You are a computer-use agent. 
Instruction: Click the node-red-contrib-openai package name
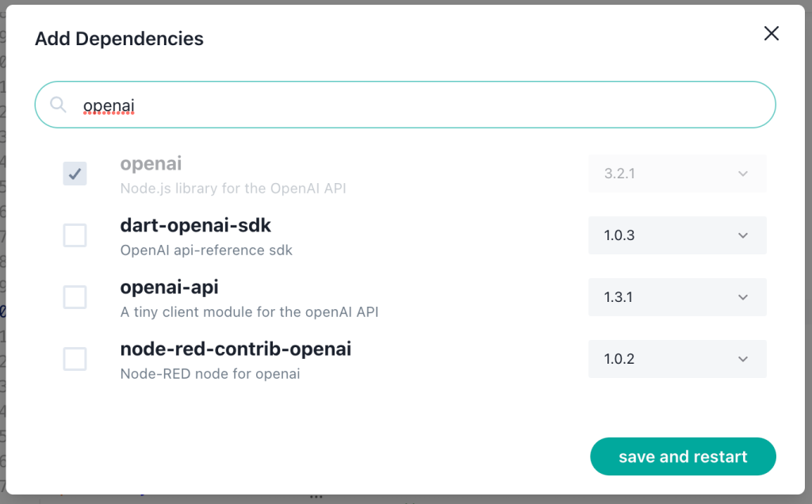click(236, 349)
